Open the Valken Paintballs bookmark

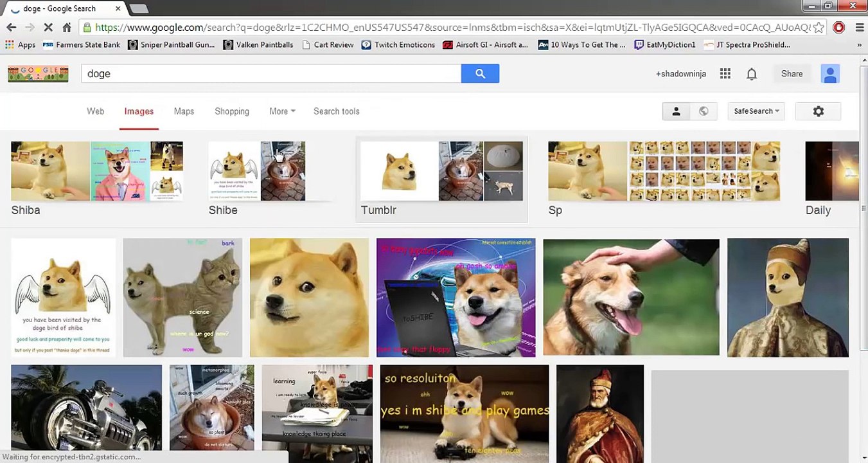258,45
